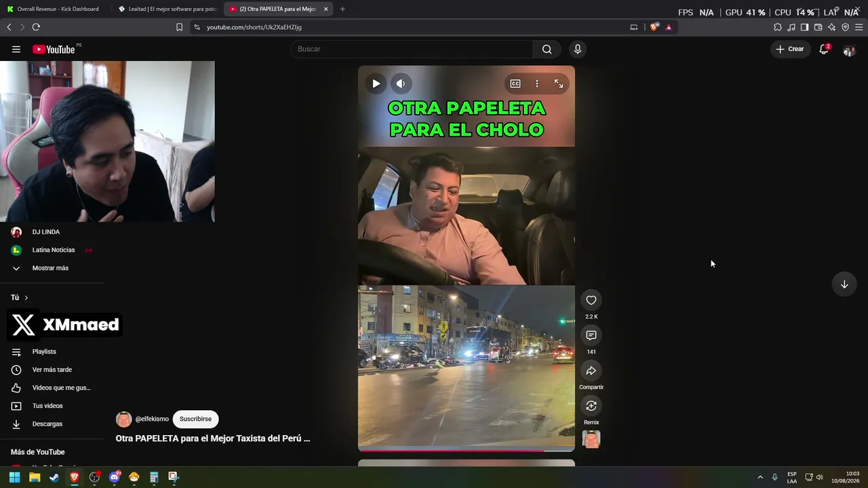The width and height of the screenshot is (868, 488).
Task: Reload the current page
Action: tap(36, 27)
